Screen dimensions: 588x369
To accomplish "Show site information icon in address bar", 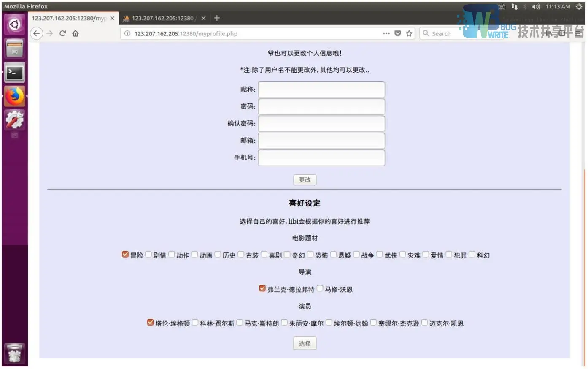I will click(x=127, y=33).
